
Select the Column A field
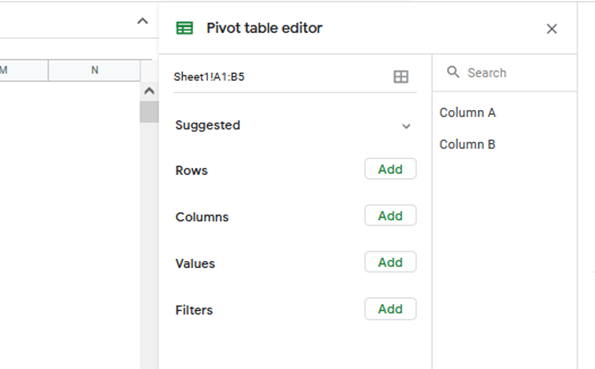pyautogui.click(x=468, y=112)
